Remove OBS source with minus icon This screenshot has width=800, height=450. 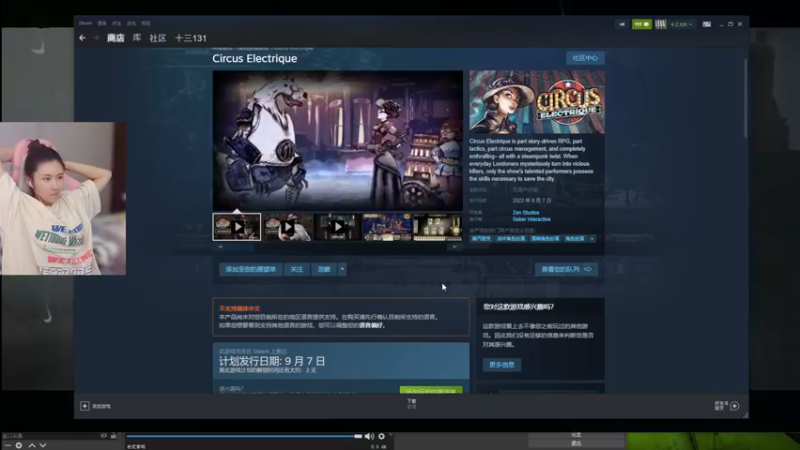pos(7,445)
